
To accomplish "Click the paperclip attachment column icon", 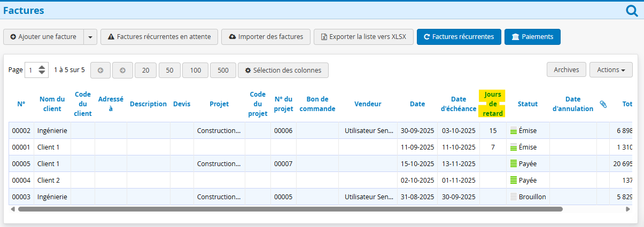I will coord(603,104).
